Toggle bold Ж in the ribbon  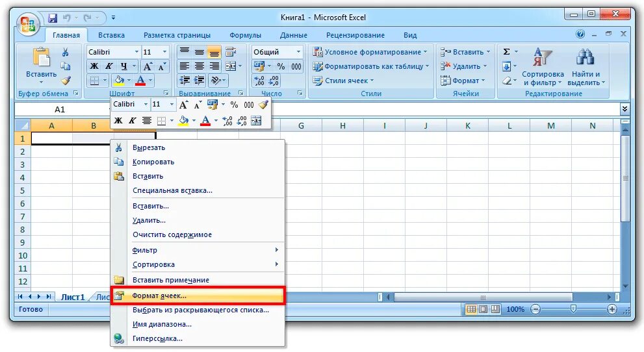[x=94, y=66]
